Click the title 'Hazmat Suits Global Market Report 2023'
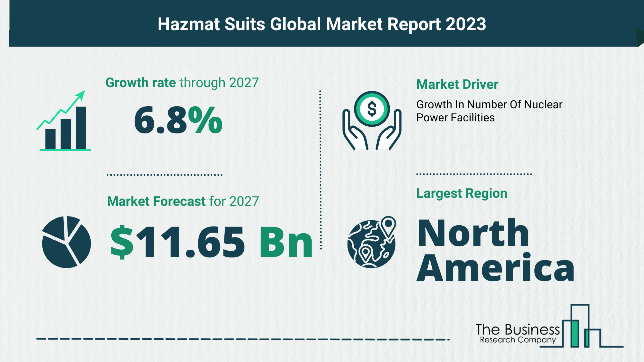The image size is (644, 362). pos(322,24)
